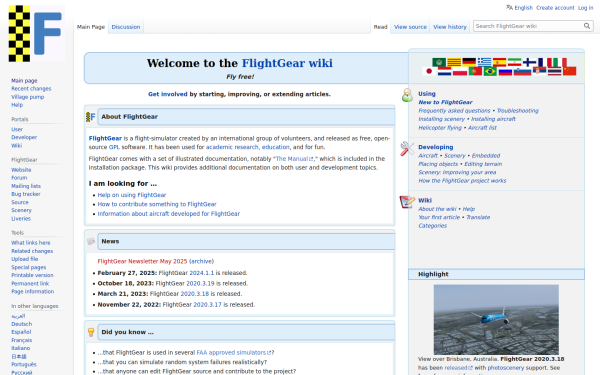Choose the Netherlands flag
This screenshot has width=600, height=375.
(444, 71)
